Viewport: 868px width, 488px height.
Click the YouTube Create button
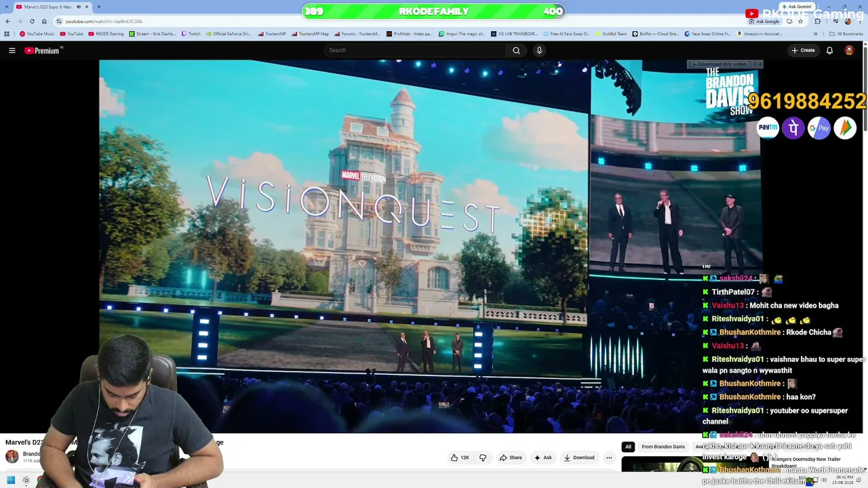click(x=803, y=50)
